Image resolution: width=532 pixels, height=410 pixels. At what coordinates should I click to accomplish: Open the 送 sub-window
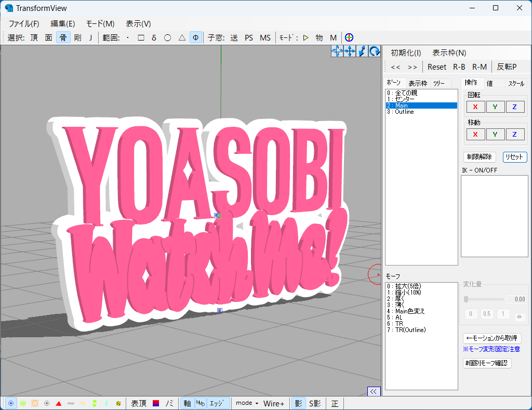tap(234, 37)
